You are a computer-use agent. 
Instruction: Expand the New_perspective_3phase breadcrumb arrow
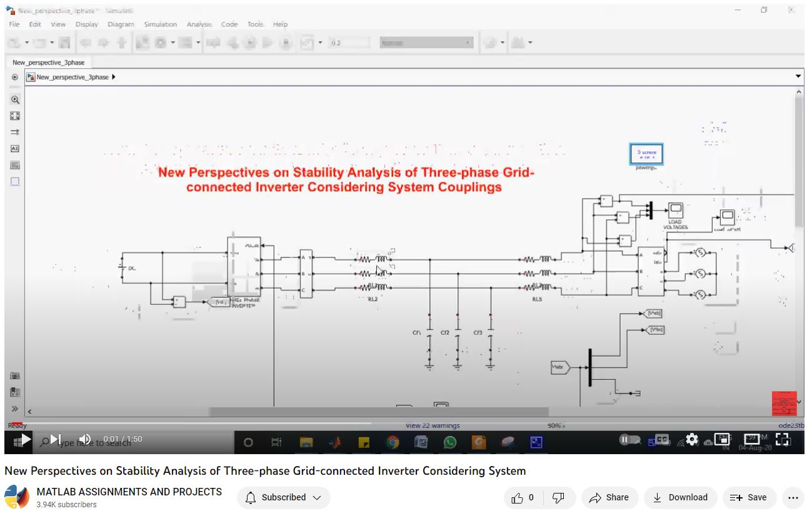[x=113, y=77]
